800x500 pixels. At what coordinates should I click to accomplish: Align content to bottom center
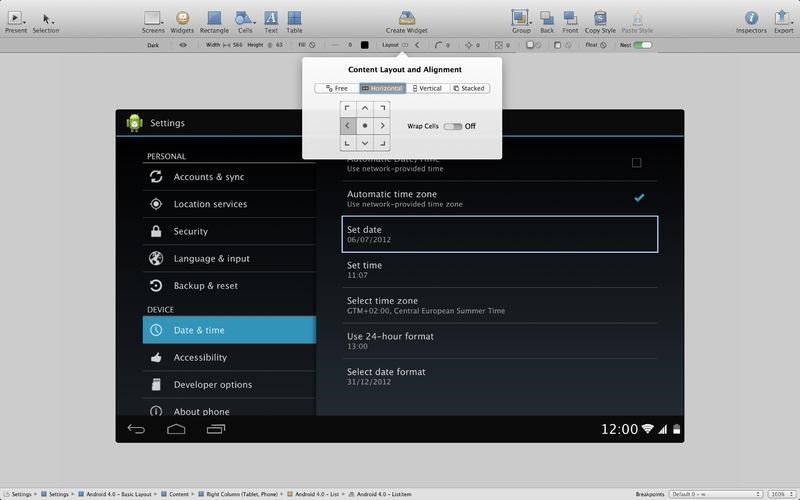(x=365, y=143)
